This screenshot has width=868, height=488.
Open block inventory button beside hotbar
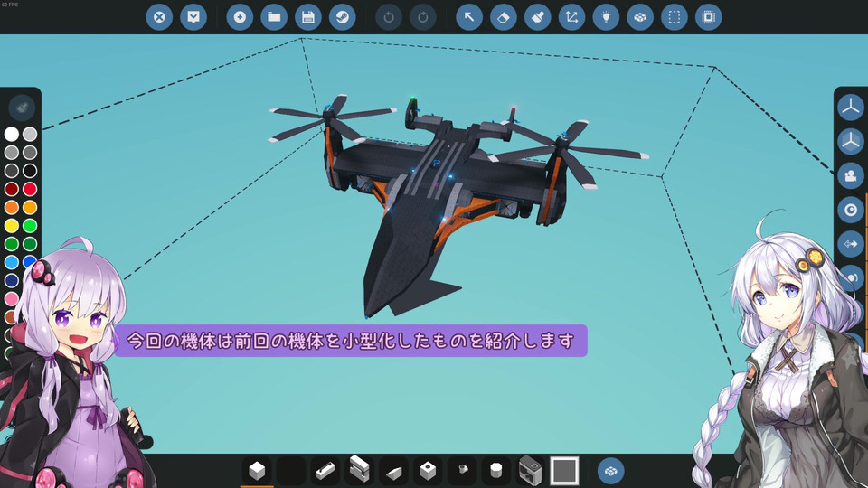coord(611,471)
